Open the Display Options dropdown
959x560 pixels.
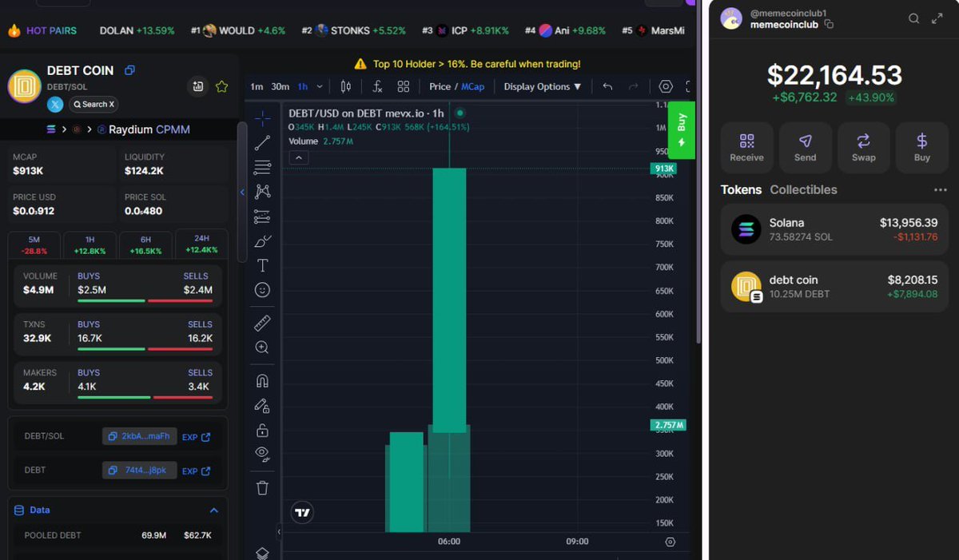(x=542, y=86)
